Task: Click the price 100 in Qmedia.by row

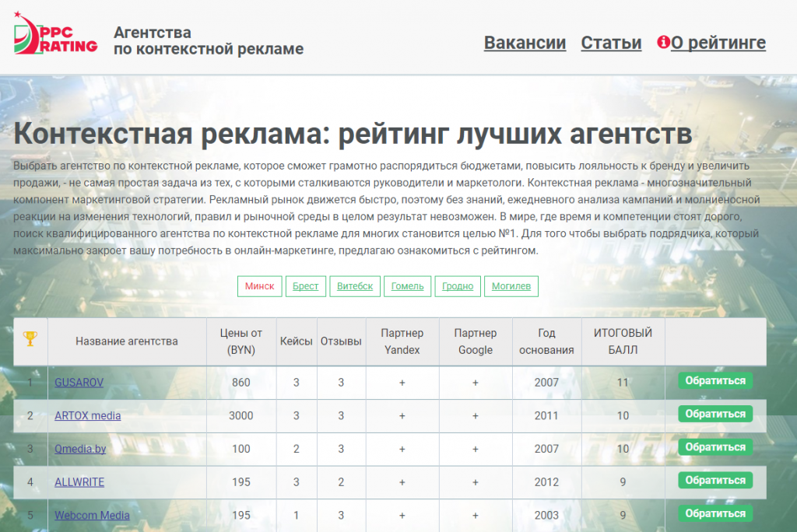Action: [241, 450]
